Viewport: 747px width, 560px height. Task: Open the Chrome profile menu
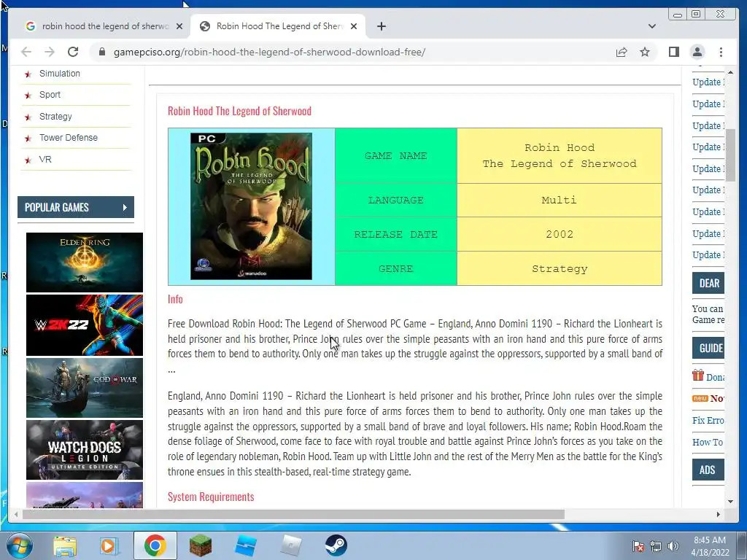697,52
